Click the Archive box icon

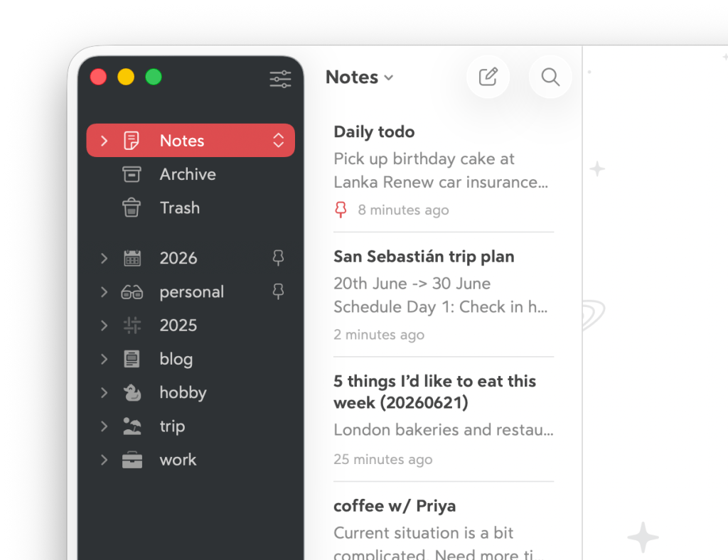132,174
